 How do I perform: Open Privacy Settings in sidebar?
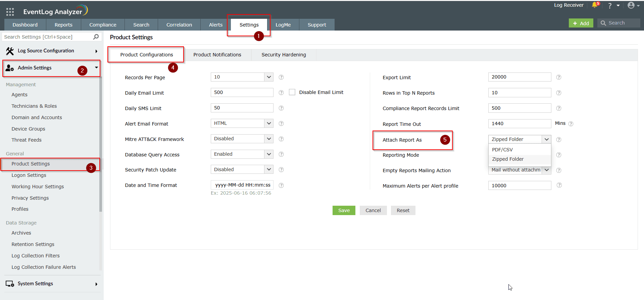coord(30,198)
